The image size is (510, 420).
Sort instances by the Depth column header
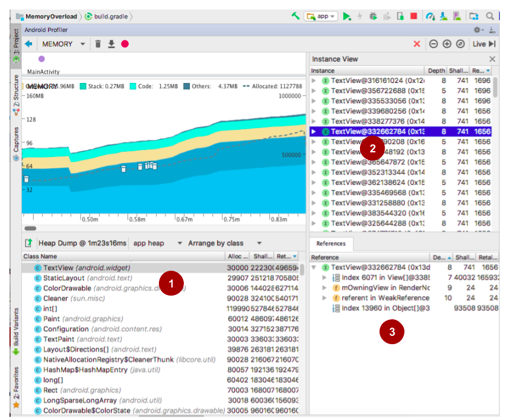pyautogui.click(x=436, y=70)
